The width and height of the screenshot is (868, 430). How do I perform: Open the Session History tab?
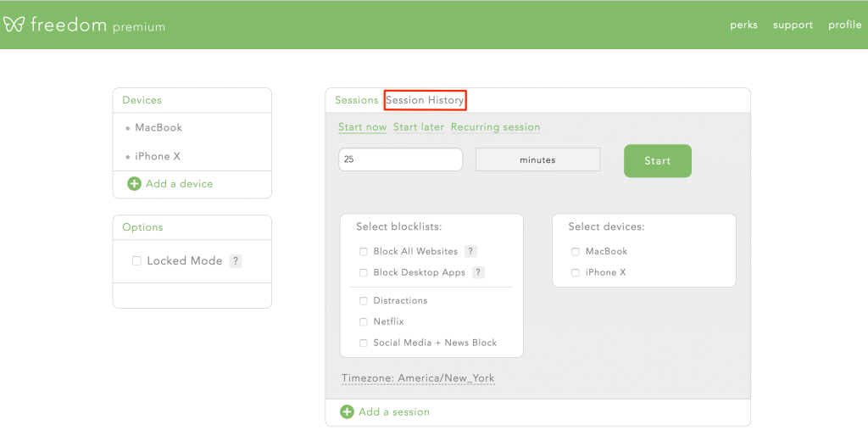(x=425, y=100)
